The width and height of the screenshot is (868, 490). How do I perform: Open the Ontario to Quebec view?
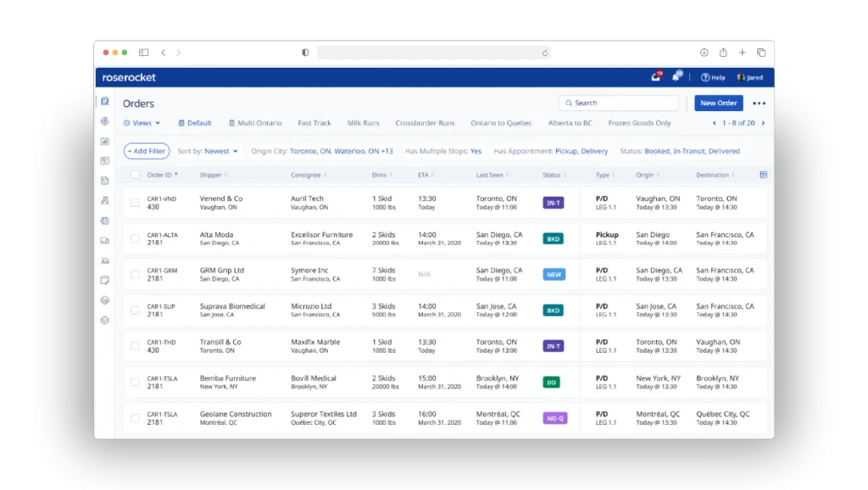501,123
